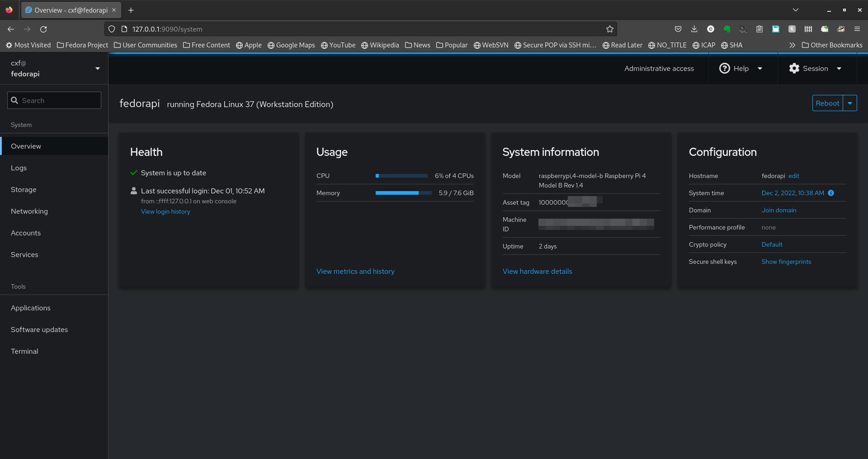Image resolution: width=868 pixels, height=459 pixels.
Task: Open a new browser tab
Action: (x=131, y=10)
